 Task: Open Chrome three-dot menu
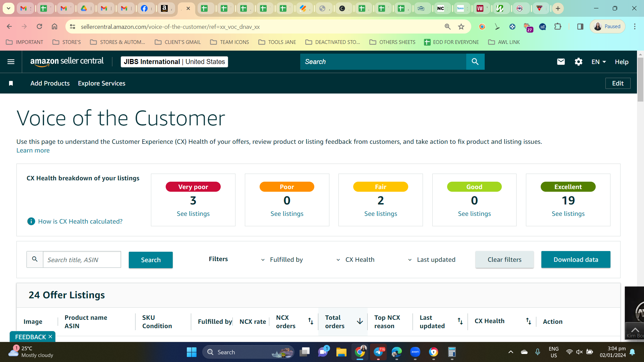[635, 26]
